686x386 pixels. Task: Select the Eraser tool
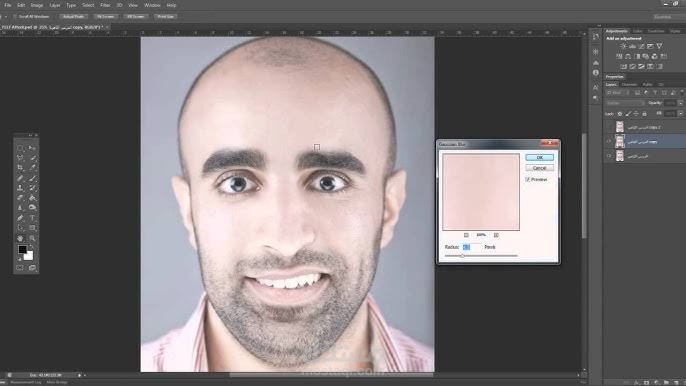(x=20, y=198)
